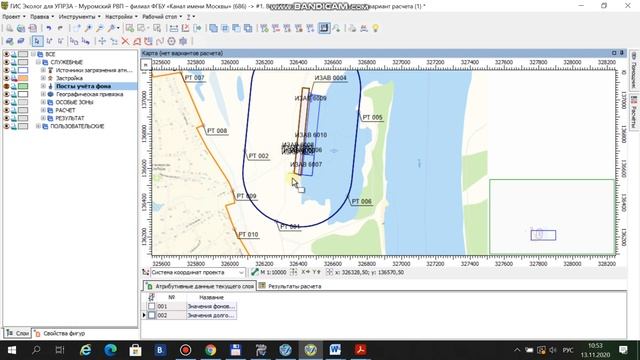
Task: Switch to Результаты расчета tab
Action: [290, 286]
